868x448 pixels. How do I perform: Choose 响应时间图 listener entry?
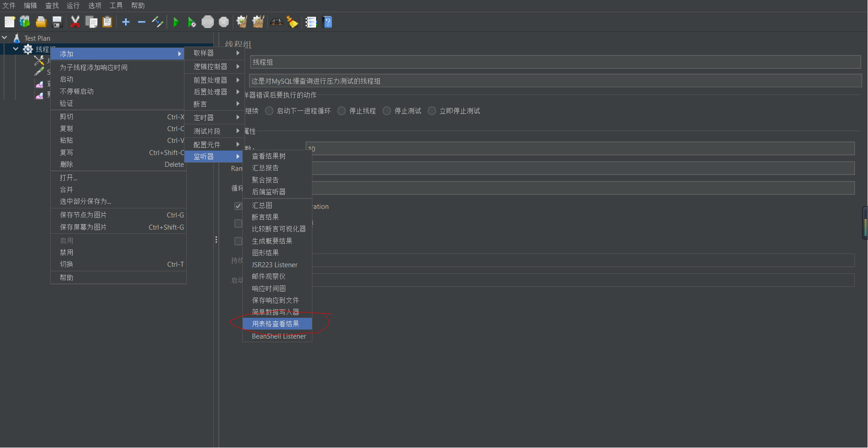tap(277, 288)
